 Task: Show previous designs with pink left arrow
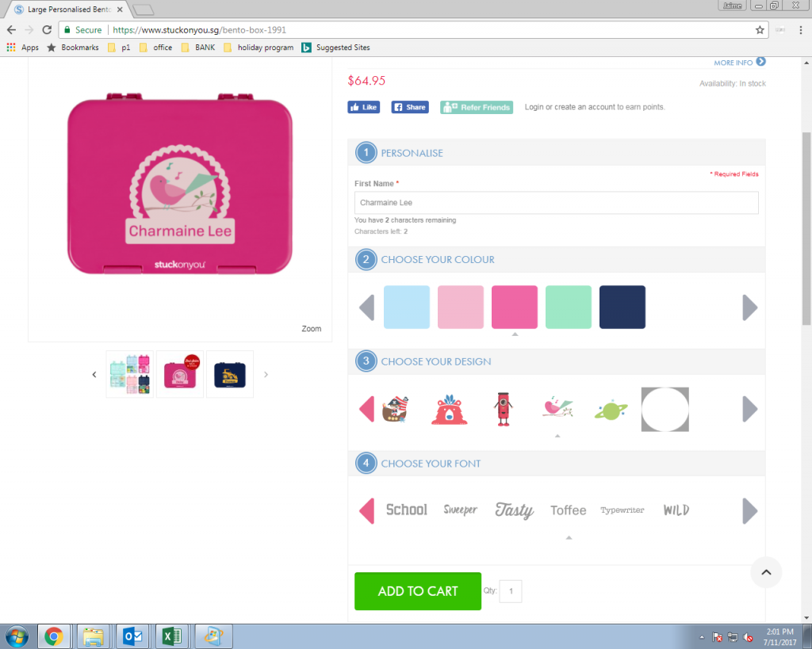(x=366, y=410)
